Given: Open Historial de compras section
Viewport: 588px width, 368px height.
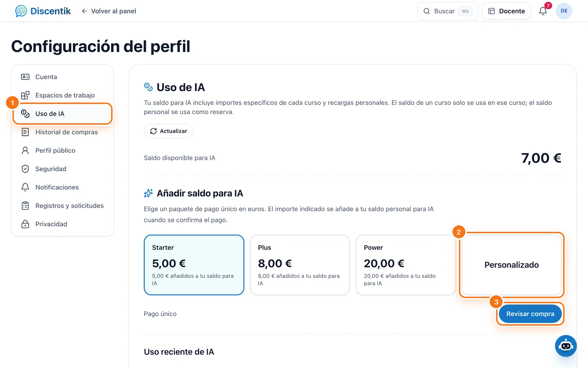Looking at the screenshot, I should pos(67,132).
